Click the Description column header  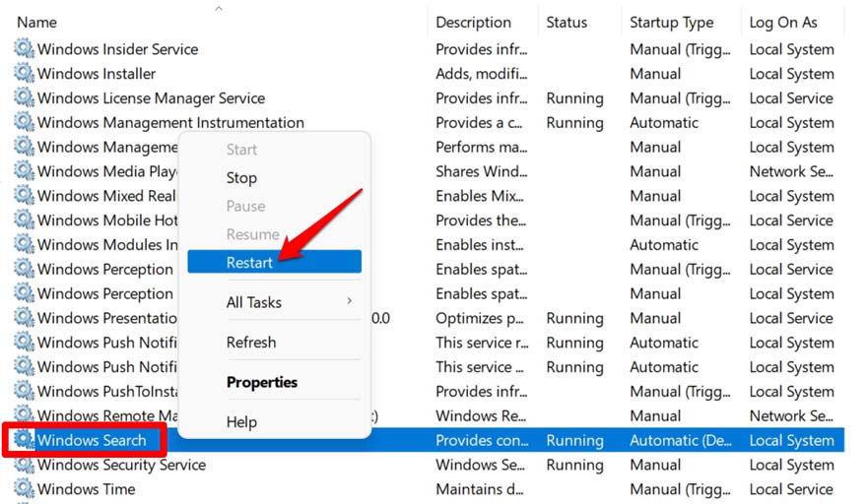click(476, 22)
